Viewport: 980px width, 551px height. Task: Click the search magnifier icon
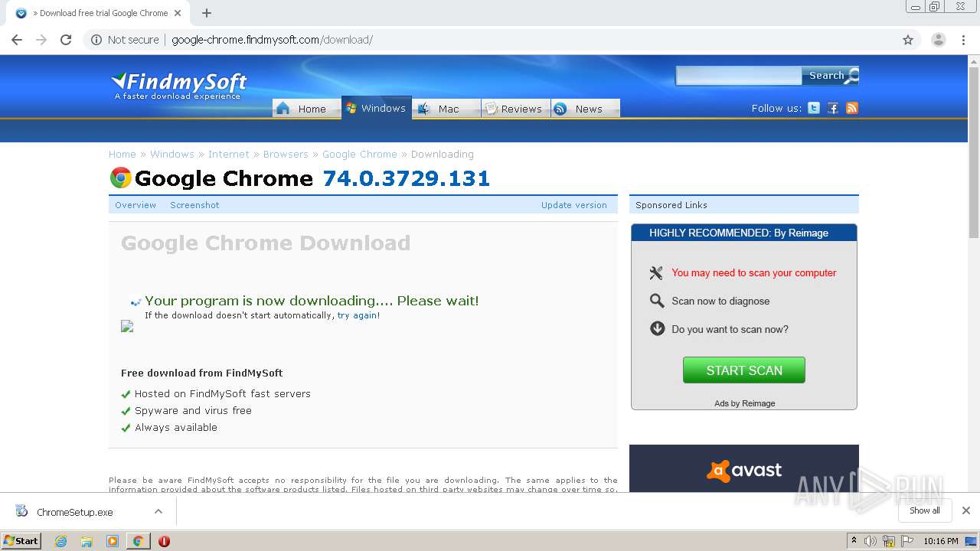pyautogui.click(x=852, y=75)
